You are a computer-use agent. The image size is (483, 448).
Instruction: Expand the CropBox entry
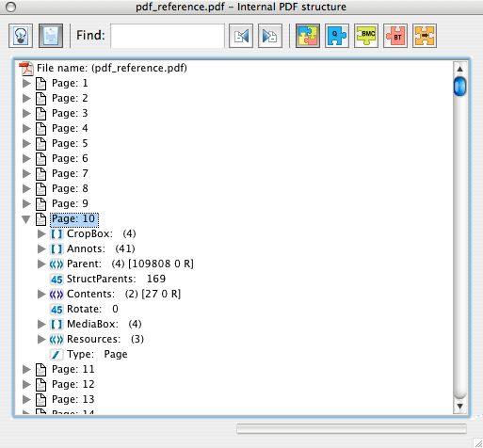pos(41,233)
